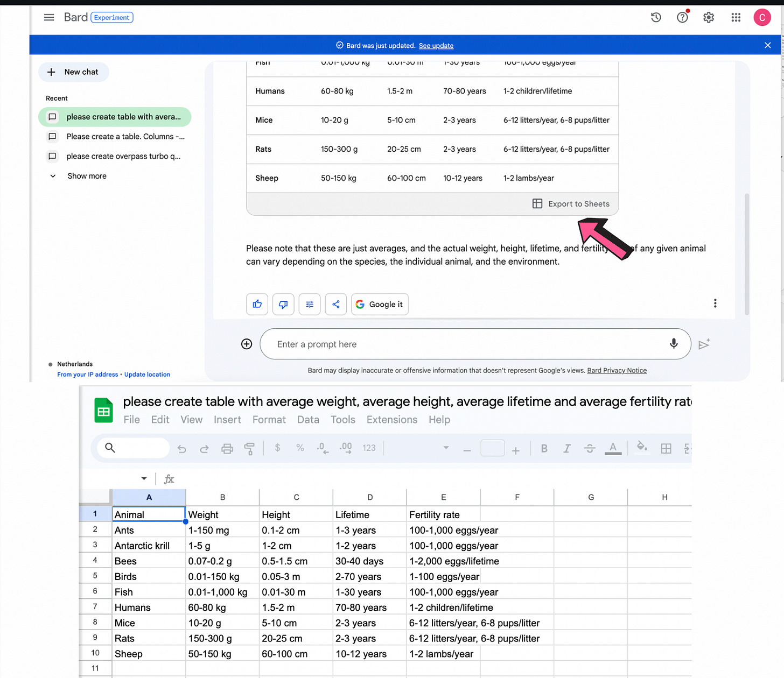Viewport: 784px width, 678px height.
Task: Toggle bold formatting in Sheets
Action: pos(544,448)
